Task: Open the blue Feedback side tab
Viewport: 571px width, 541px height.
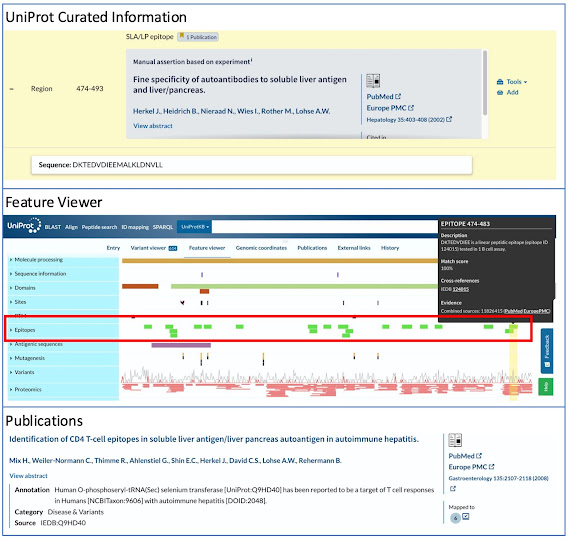Action: [547, 351]
